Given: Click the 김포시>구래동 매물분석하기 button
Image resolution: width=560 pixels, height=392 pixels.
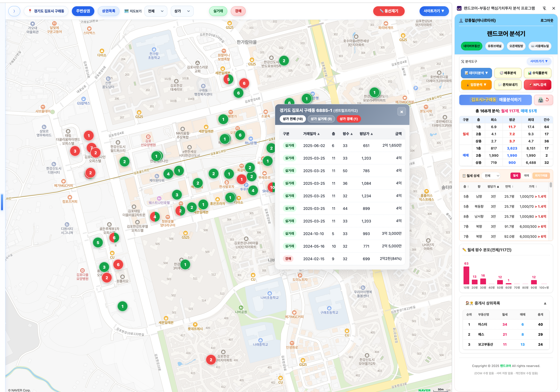Looking at the screenshot, I should click(x=495, y=100).
